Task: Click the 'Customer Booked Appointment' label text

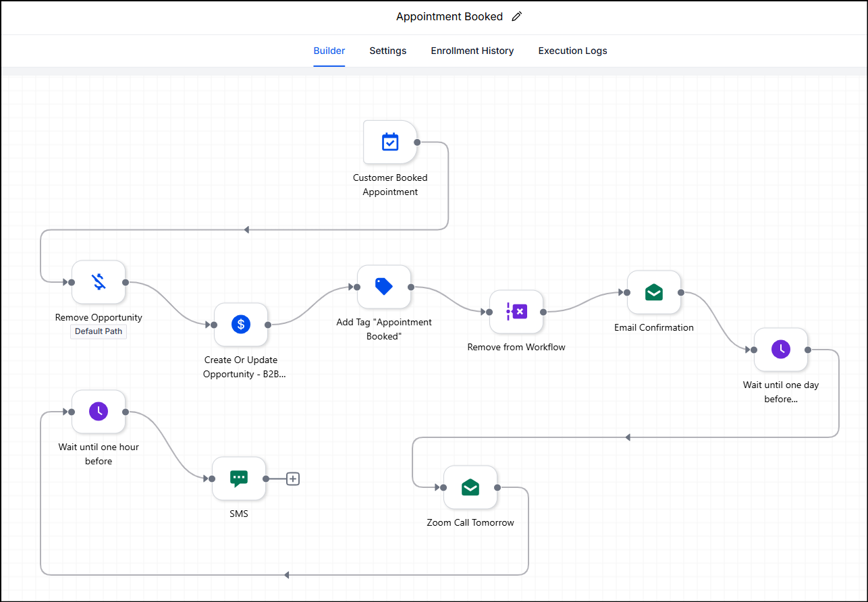Action: pyautogui.click(x=390, y=185)
